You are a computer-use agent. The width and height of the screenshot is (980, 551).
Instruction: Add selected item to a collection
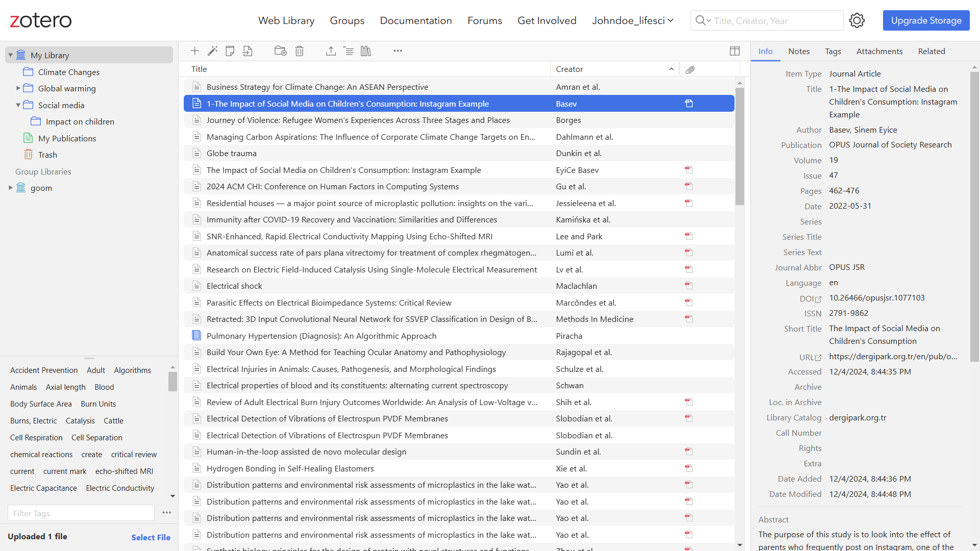pyautogui.click(x=280, y=51)
